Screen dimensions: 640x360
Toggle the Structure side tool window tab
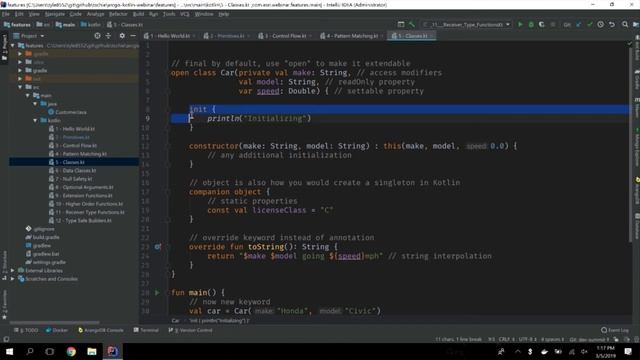[x=4, y=266]
